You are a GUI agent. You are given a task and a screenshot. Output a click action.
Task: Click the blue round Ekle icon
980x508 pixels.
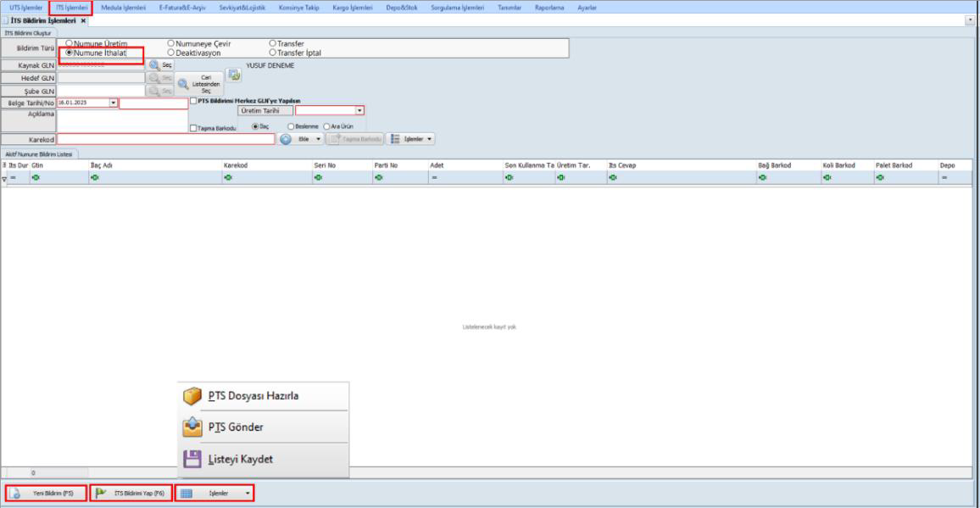286,138
